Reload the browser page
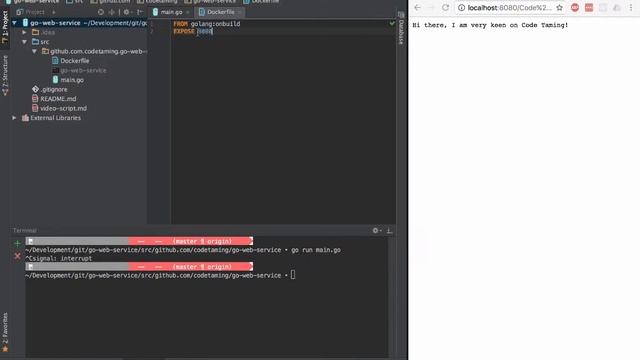This screenshot has height=360, width=640. [x=445, y=7]
